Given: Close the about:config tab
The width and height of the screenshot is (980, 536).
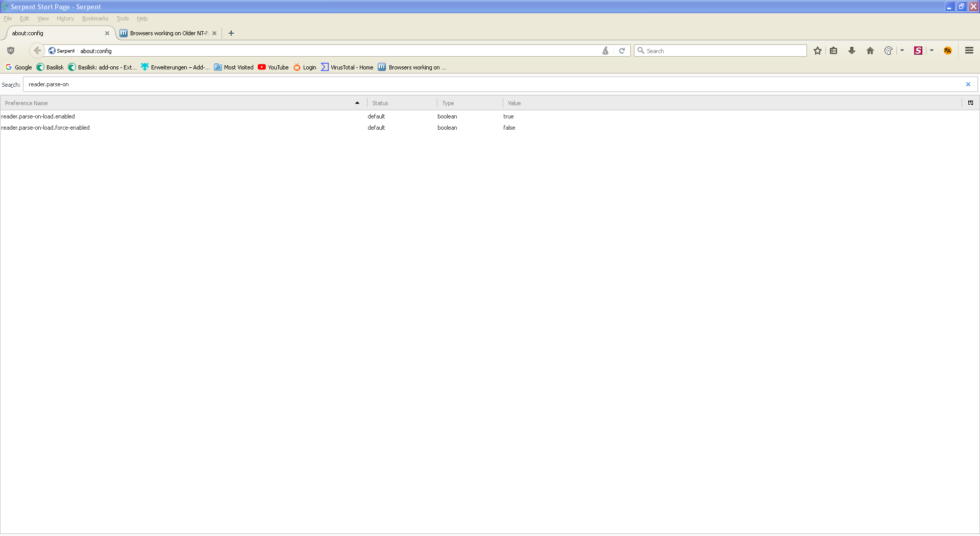Looking at the screenshot, I should (107, 33).
